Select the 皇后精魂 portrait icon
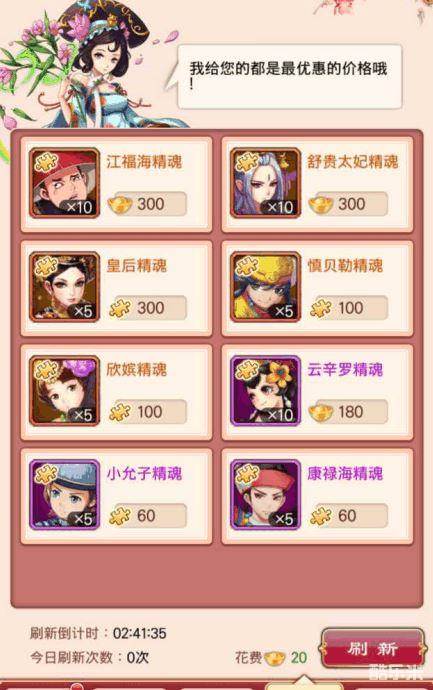This screenshot has height=690, width=433. [x=65, y=287]
